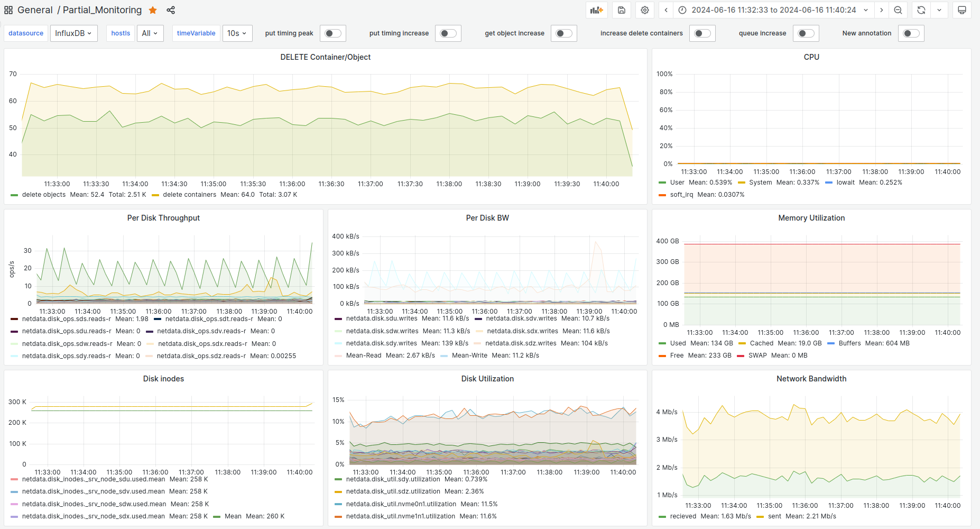Enable the put timing peak toggle
Image resolution: width=980 pixels, height=529 pixels.
coord(333,33)
